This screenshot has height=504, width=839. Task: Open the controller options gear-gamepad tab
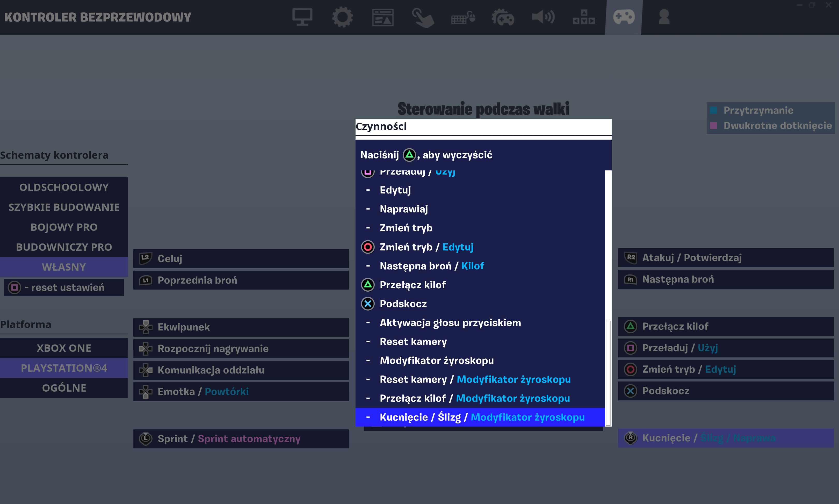[503, 17]
